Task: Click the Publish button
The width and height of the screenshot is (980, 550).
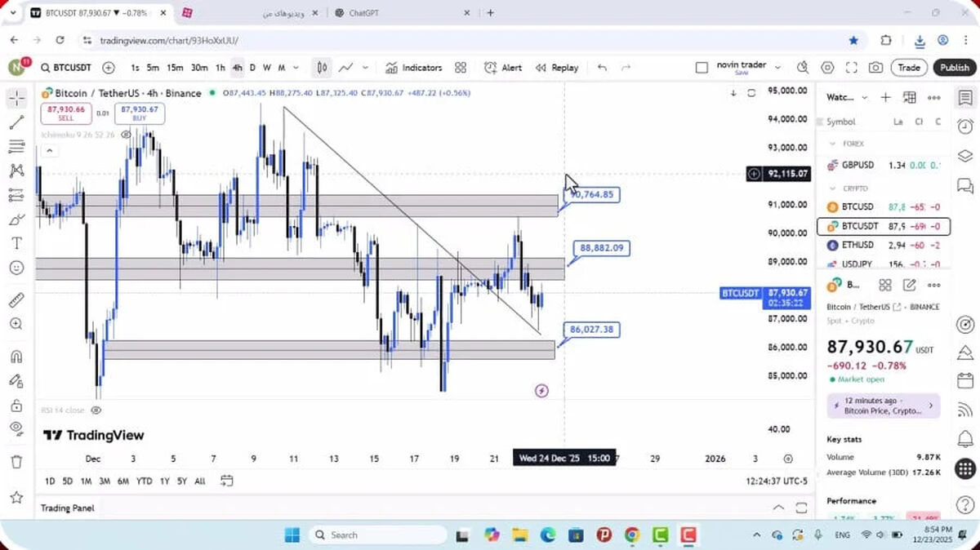Action: coord(954,68)
